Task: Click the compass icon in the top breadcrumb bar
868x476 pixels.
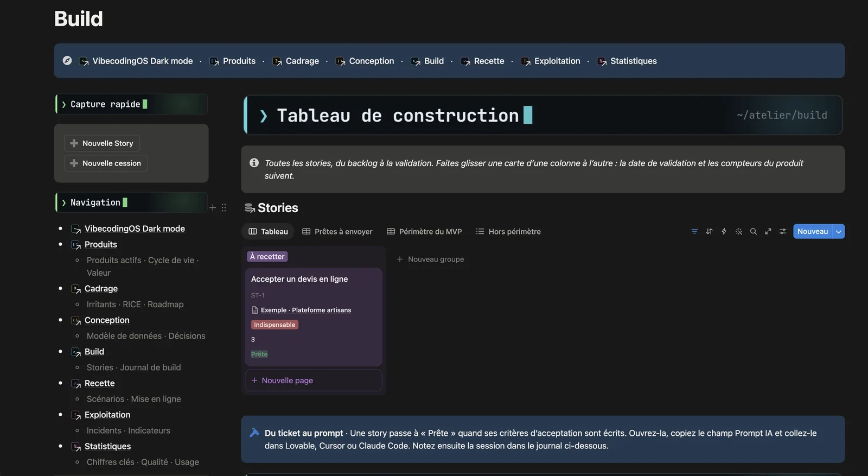Action: (67, 61)
